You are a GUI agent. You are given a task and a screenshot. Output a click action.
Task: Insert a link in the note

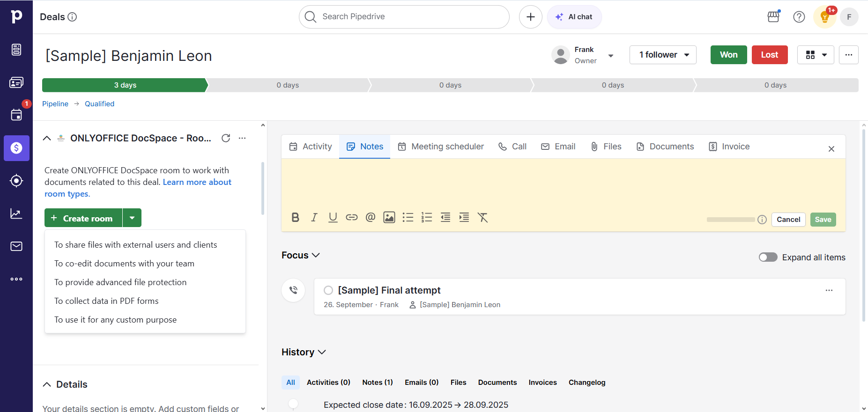(x=352, y=217)
